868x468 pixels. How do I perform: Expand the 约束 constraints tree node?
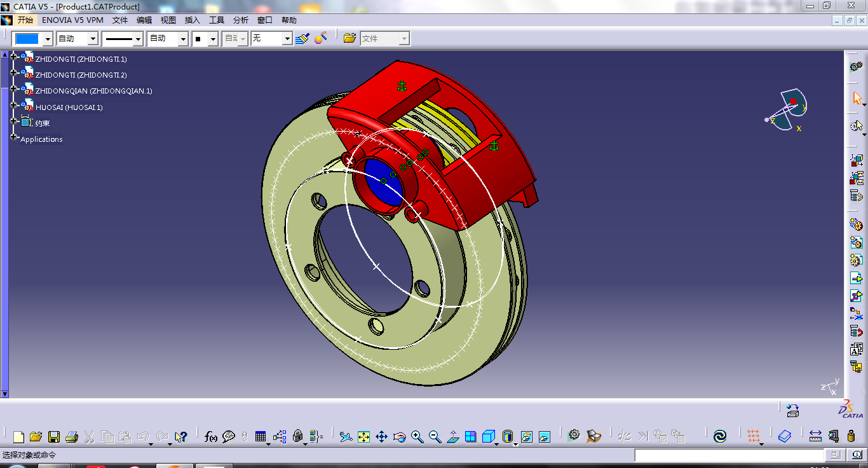pyautogui.click(x=13, y=121)
